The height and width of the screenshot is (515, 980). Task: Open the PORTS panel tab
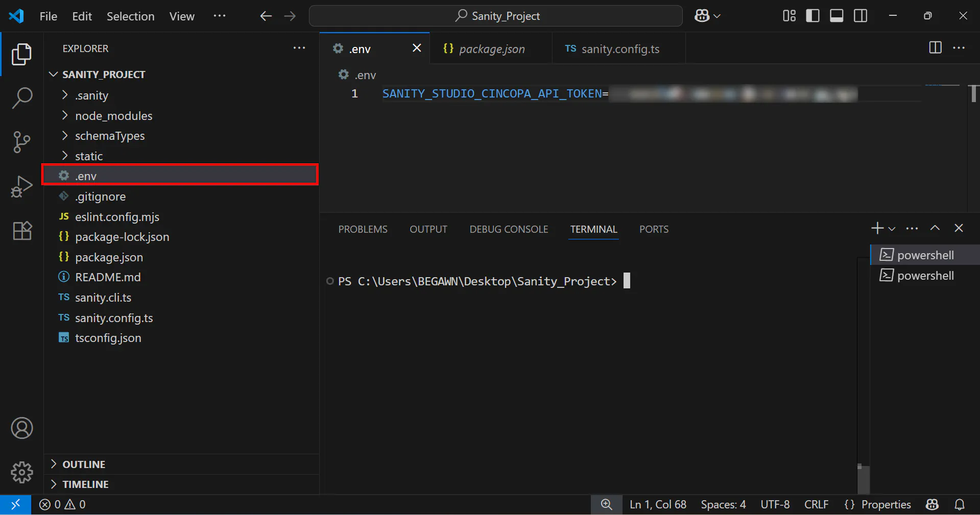tap(654, 229)
